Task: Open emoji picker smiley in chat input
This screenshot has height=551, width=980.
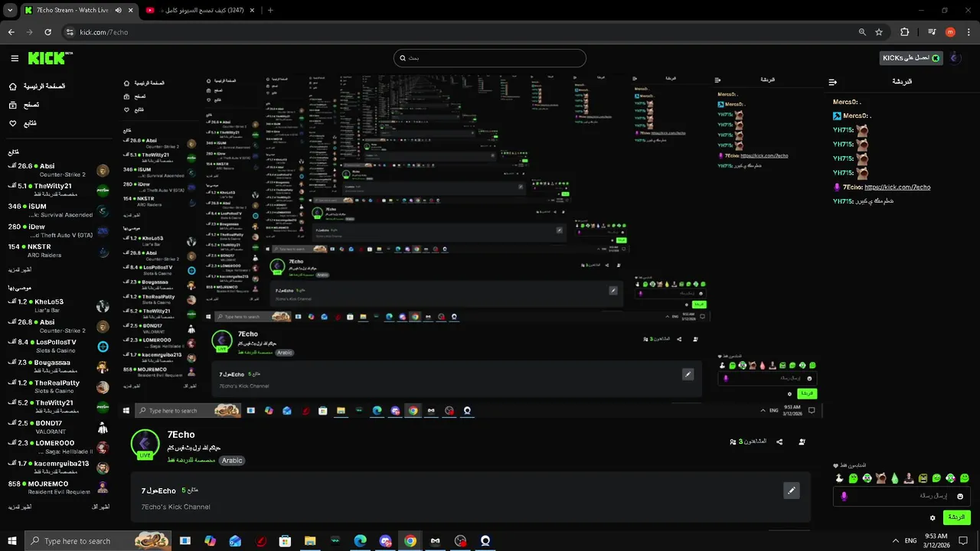Action: tap(960, 496)
